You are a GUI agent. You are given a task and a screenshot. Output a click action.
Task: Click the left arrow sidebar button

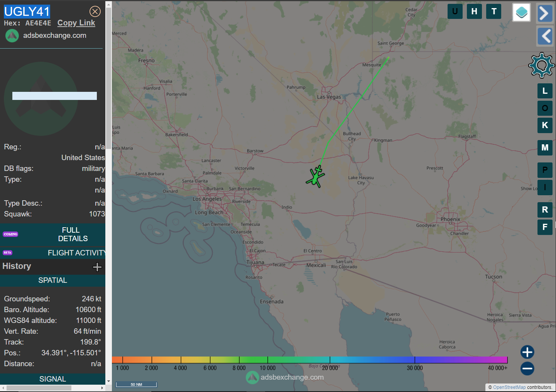coord(544,37)
